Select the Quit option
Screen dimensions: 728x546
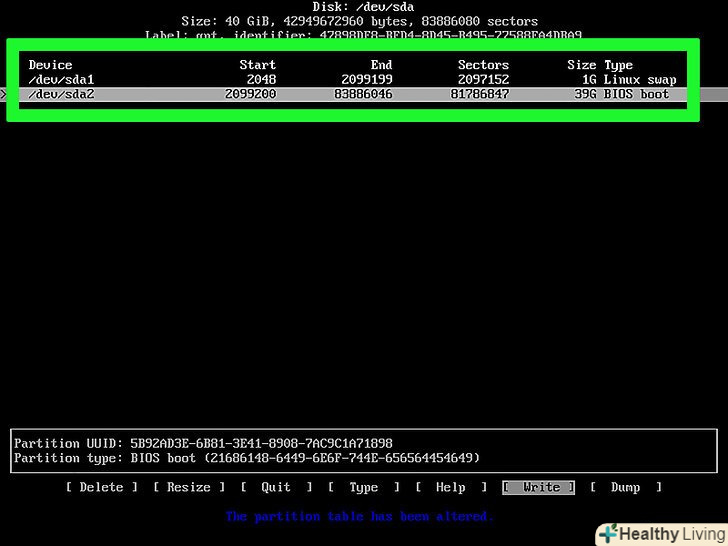point(275,487)
